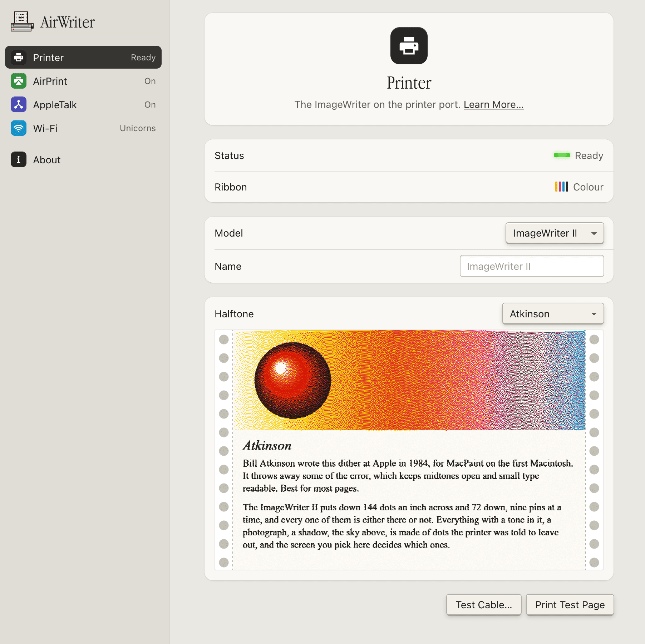Click the 'Atkinson' italic heading in preview
The height and width of the screenshot is (644, 645).
tap(267, 446)
